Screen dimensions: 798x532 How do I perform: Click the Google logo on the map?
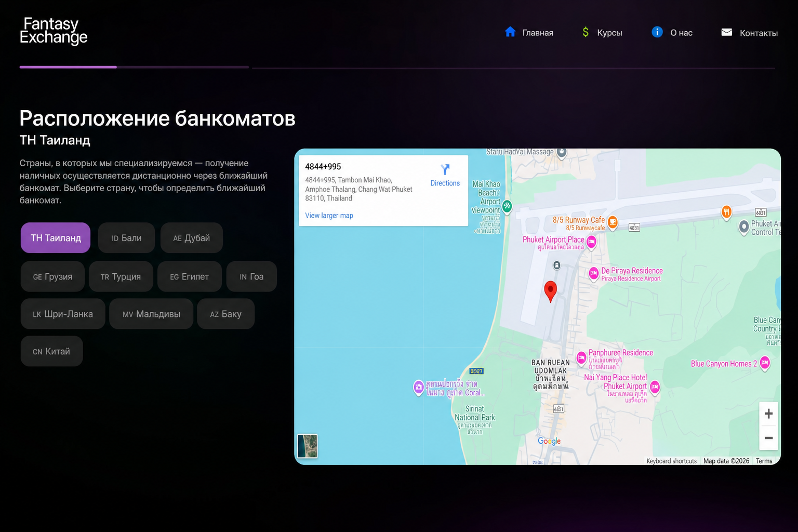click(549, 441)
